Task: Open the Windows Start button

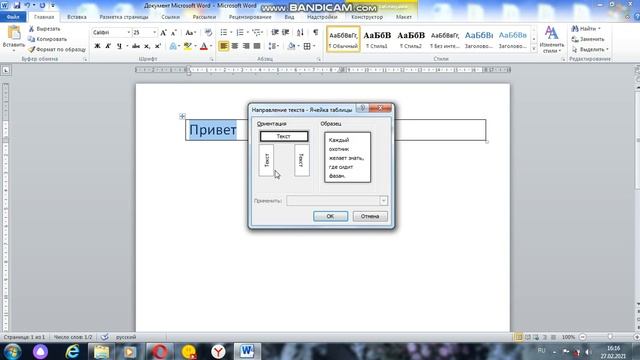Action: click(x=12, y=351)
